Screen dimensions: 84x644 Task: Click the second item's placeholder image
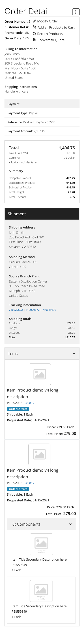pos(39,454)
